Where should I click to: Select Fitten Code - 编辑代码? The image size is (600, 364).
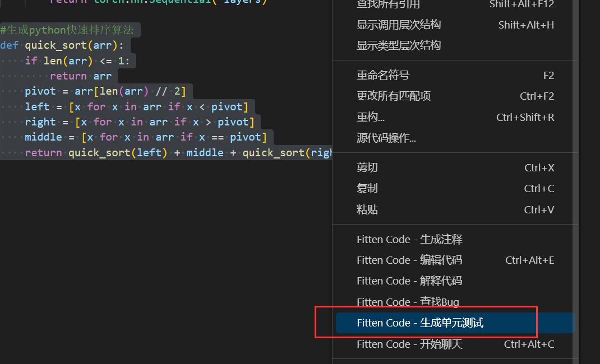pos(409,260)
